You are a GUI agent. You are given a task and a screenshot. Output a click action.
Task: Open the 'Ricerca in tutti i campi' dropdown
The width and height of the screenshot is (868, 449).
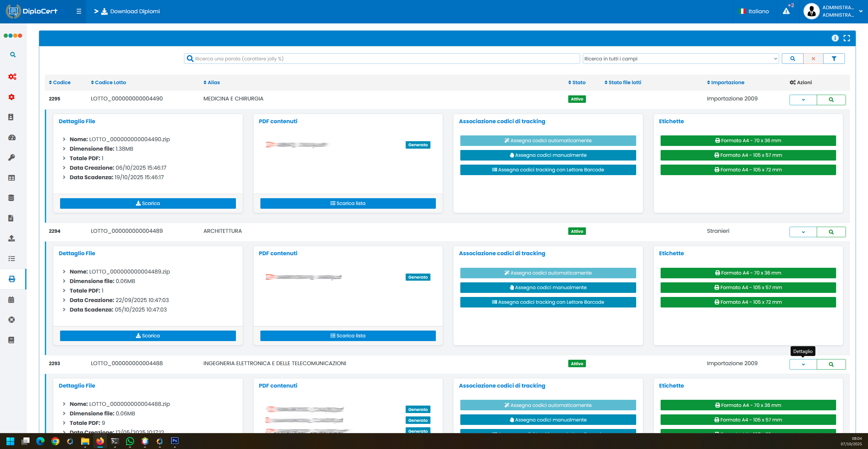(680, 59)
